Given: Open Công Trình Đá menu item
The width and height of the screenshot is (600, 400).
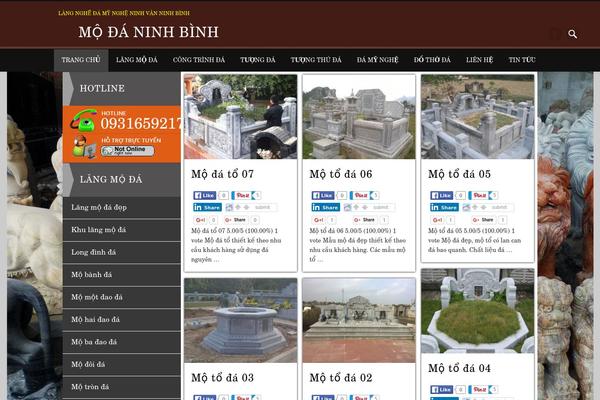Looking at the screenshot, I should [x=199, y=60].
